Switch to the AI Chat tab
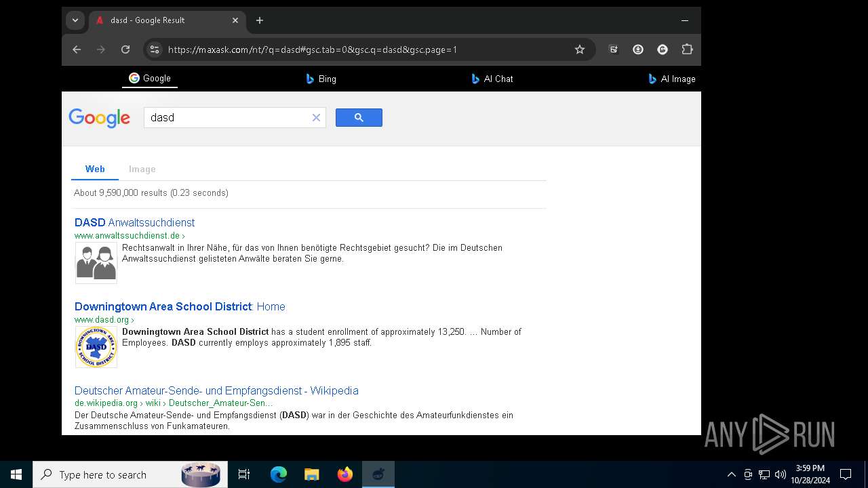The width and height of the screenshot is (868, 488). (x=492, y=79)
